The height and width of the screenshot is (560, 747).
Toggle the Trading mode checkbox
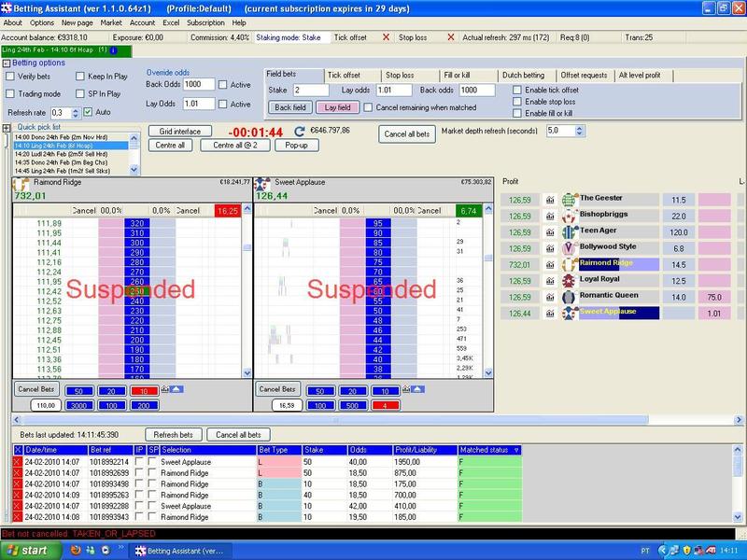tap(10, 93)
